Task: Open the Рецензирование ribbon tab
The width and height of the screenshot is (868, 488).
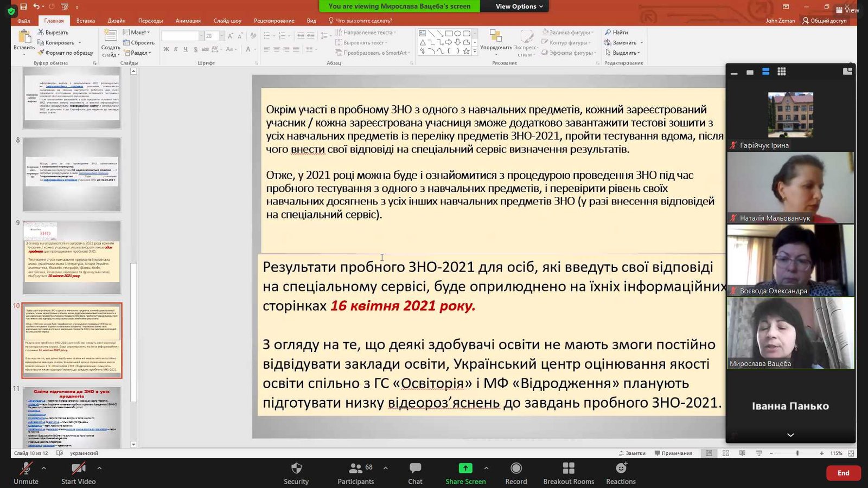Action: pyautogui.click(x=274, y=21)
